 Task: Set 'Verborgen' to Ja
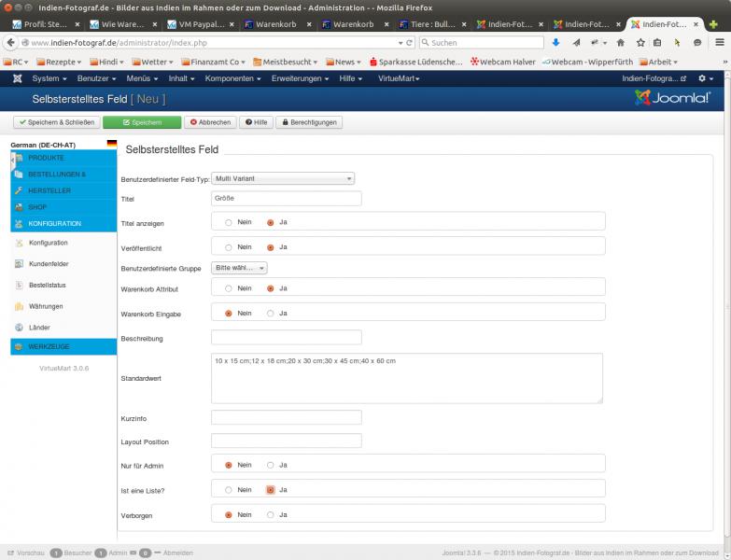point(271,514)
